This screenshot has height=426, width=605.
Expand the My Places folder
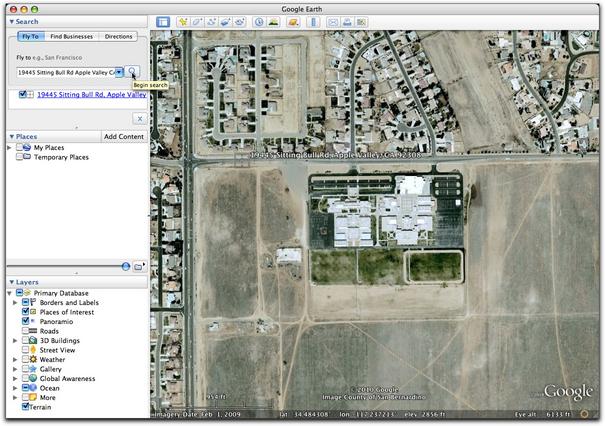pyautogui.click(x=10, y=147)
